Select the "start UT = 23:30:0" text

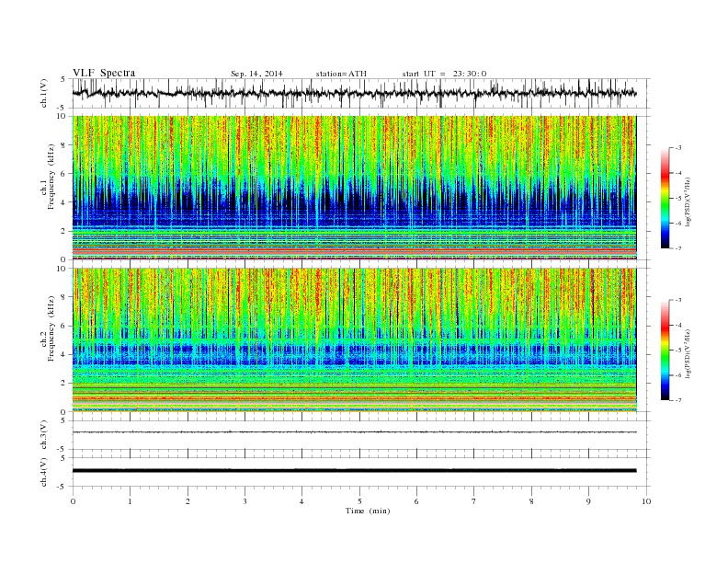444,74
